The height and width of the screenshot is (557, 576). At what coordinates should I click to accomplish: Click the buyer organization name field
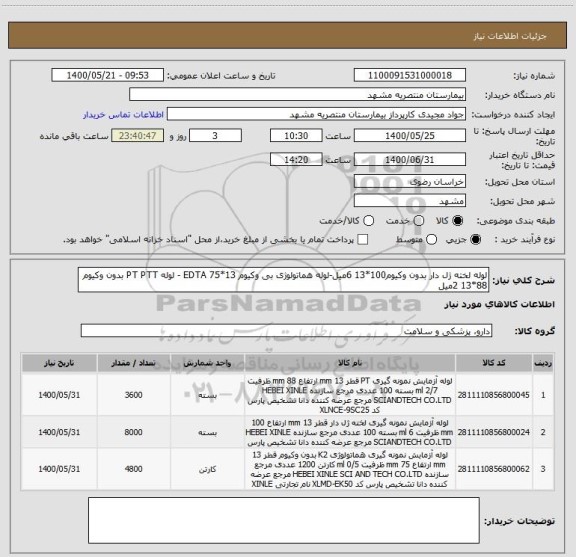[298, 94]
